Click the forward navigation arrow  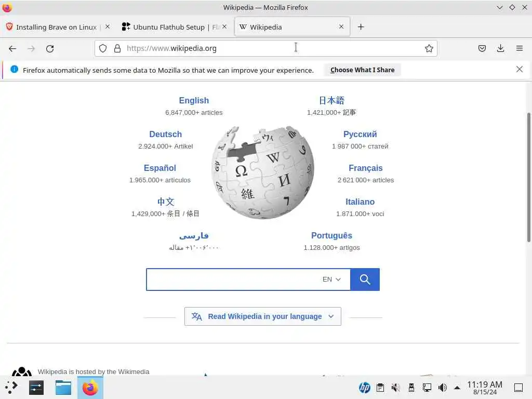click(31, 48)
